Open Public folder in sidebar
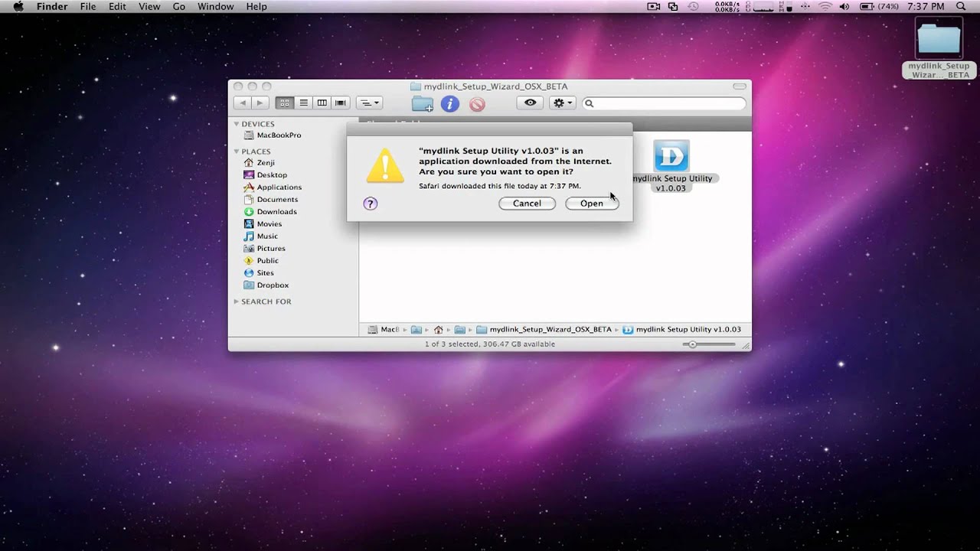The height and width of the screenshot is (551, 980). pos(261,260)
